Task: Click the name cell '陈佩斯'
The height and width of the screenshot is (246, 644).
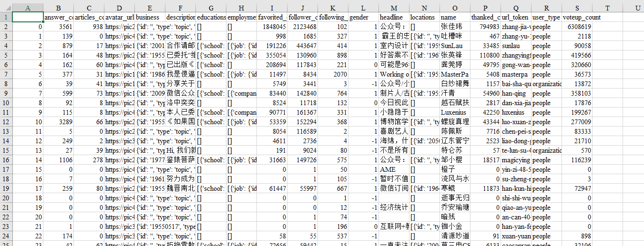Action: tap(455, 131)
